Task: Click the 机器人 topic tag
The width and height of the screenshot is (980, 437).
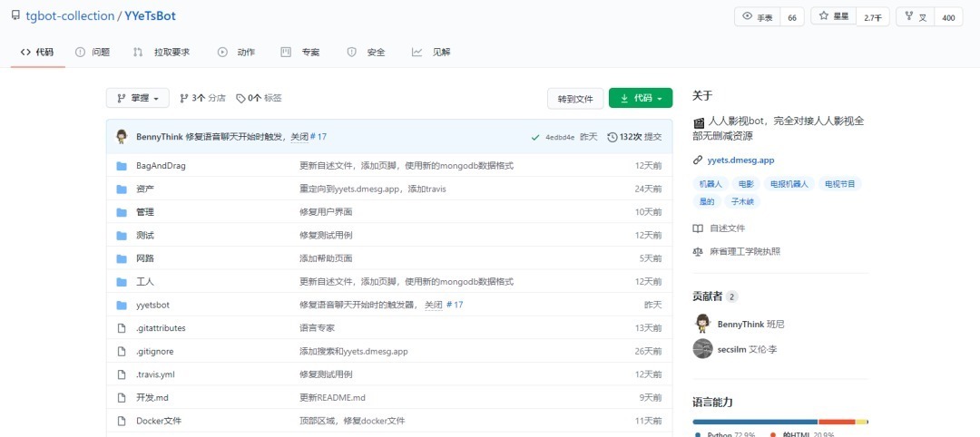Action: click(710, 184)
